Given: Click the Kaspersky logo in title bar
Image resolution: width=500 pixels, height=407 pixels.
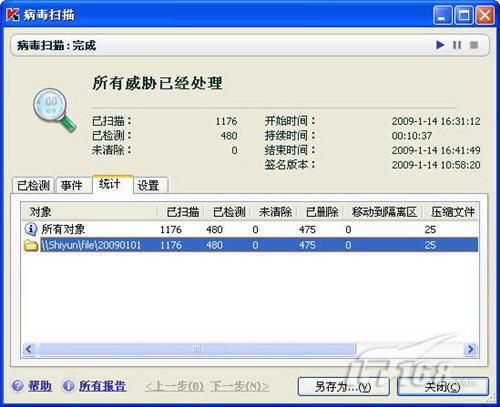Looking at the screenshot, I should point(13,15).
